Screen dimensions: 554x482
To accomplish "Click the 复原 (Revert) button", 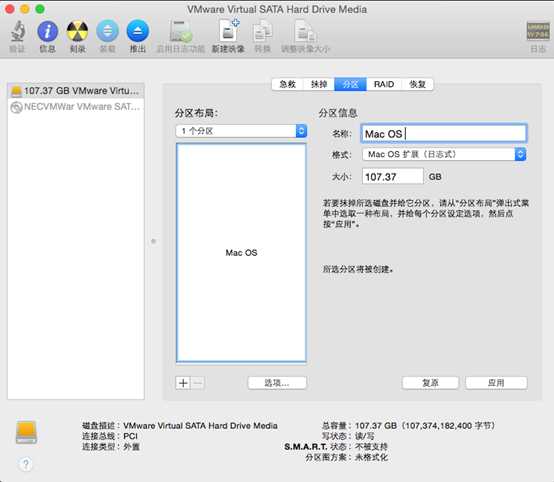I will click(x=430, y=383).
